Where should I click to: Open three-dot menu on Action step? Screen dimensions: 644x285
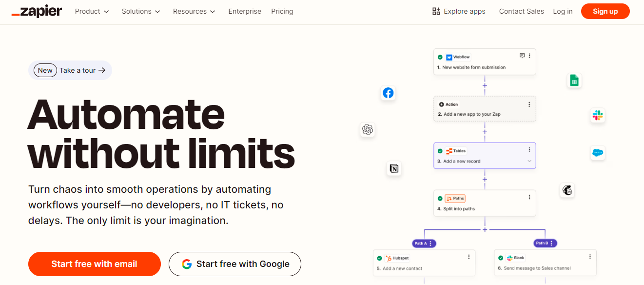pyautogui.click(x=529, y=104)
